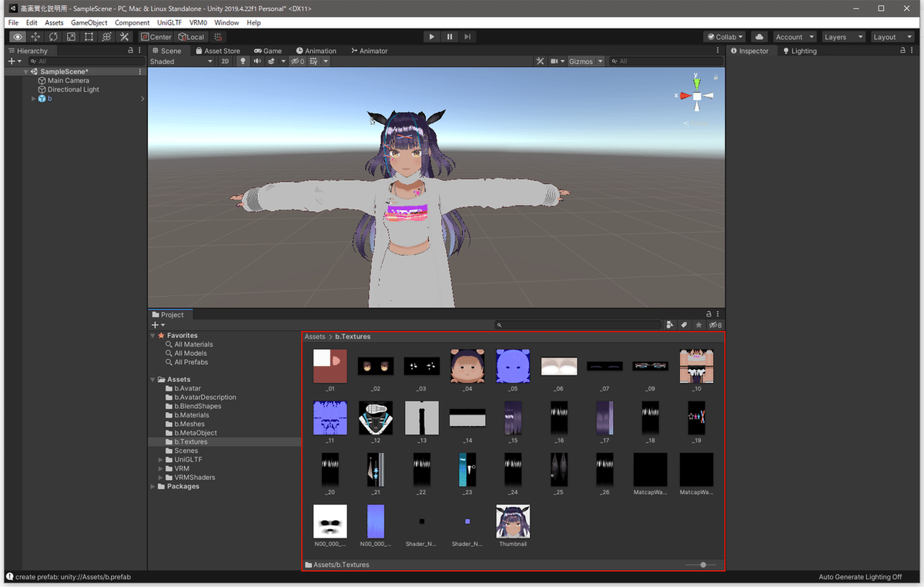Toggle grid snapping icon in toolbar

pos(219,37)
